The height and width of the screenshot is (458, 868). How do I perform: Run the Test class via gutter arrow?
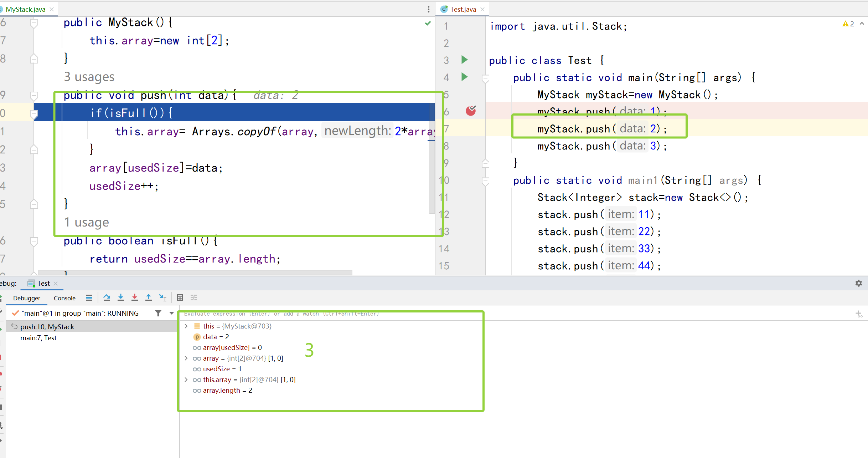pyautogui.click(x=464, y=60)
